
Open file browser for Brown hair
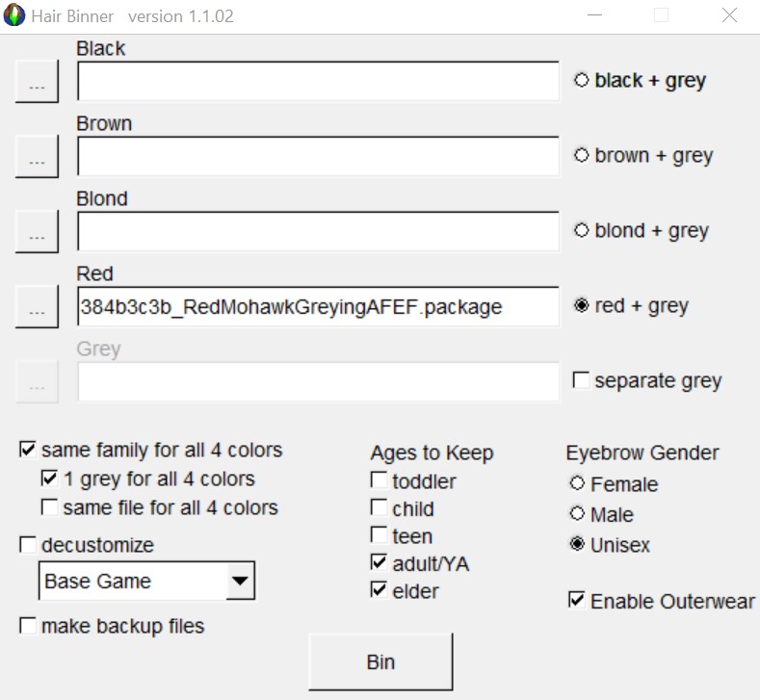click(37, 156)
